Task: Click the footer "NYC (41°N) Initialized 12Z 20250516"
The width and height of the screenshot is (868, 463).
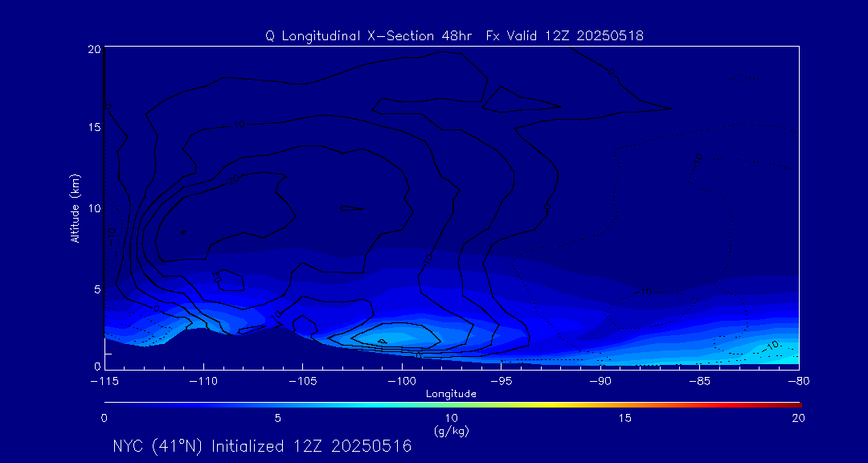Action: [x=262, y=446]
